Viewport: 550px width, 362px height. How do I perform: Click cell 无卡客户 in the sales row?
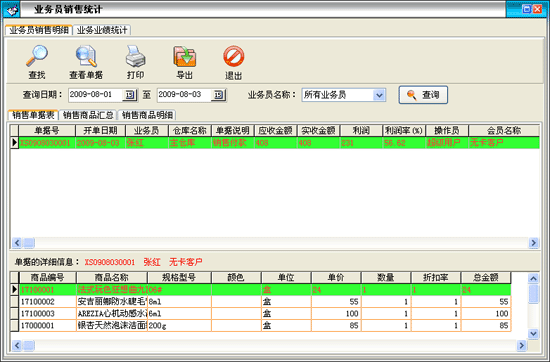504,143
